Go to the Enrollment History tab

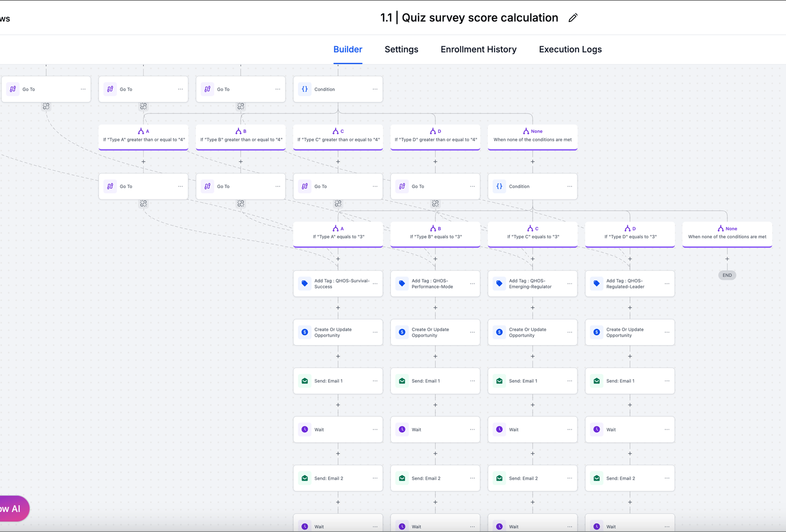[478, 49]
